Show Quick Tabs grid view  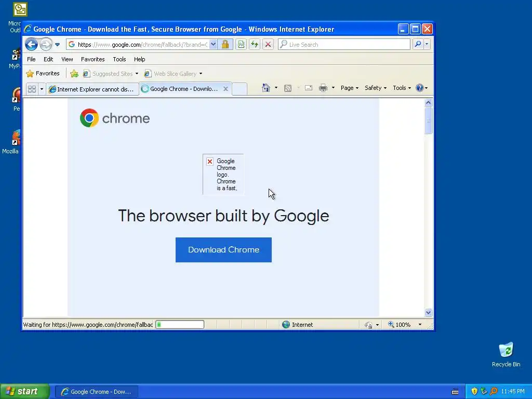click(32, 89)
